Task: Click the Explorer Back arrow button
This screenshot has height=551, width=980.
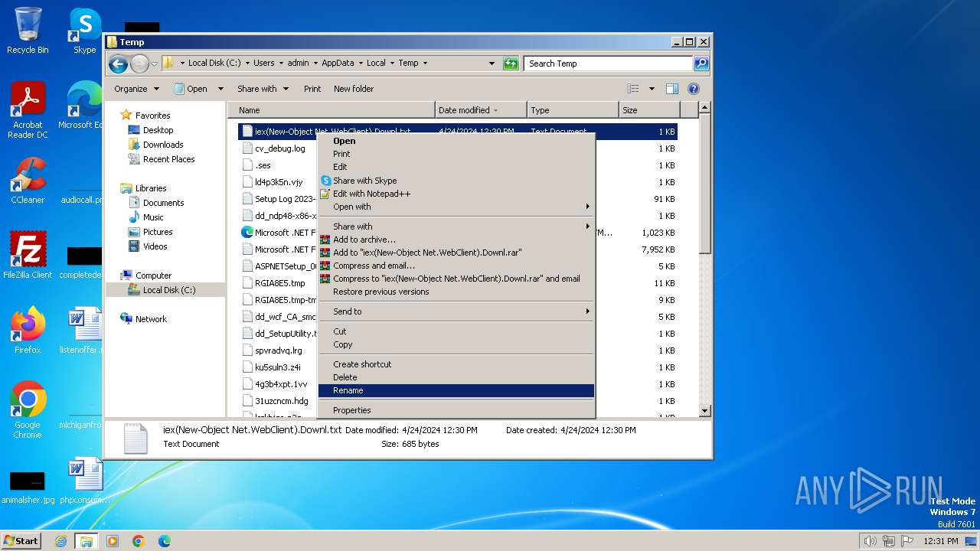Action: pyautogui.click(x=118, y=64)
